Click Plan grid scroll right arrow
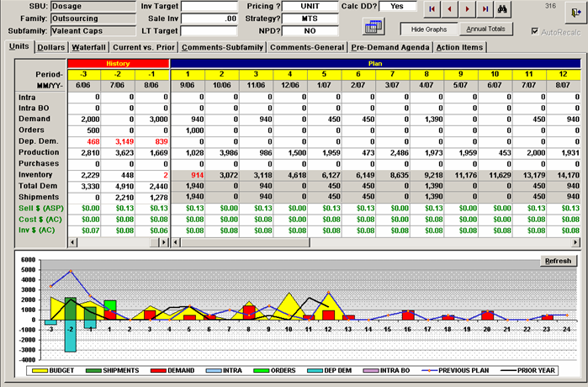The width and height of the screenshot is (588, 387). (575, 242)
